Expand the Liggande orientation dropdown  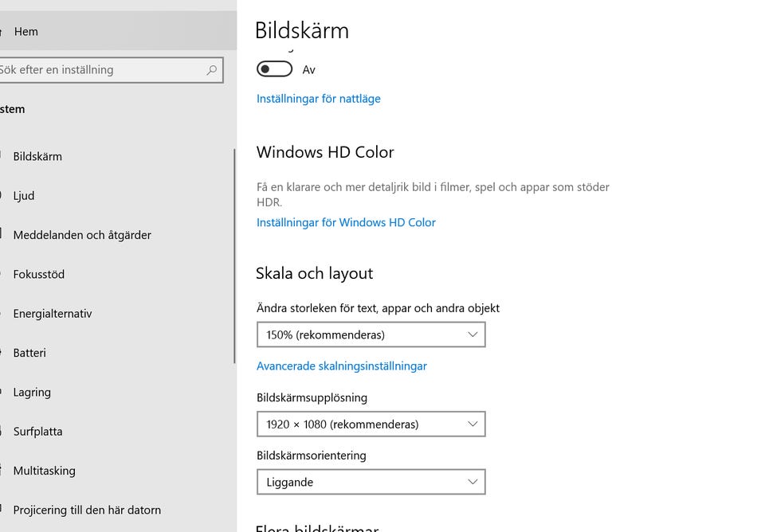(x=371, y=482)
